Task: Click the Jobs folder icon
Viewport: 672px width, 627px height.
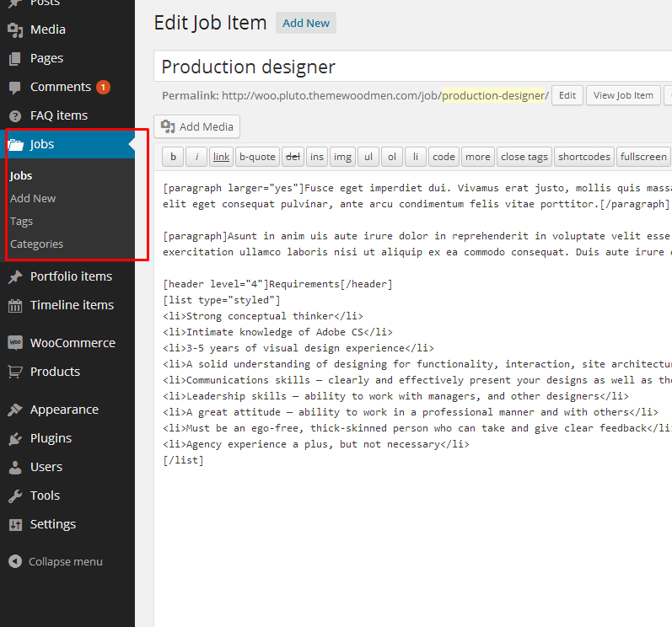Action: click(16, 145)
